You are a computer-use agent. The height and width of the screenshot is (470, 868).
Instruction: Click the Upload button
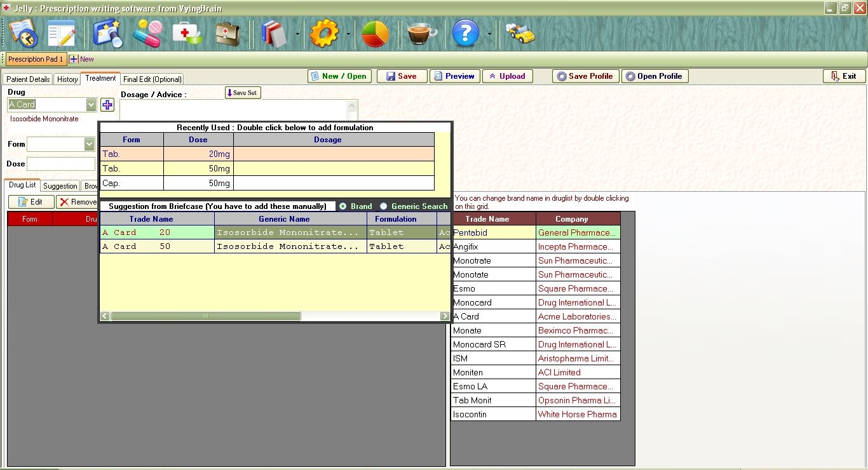click(507, 76)
